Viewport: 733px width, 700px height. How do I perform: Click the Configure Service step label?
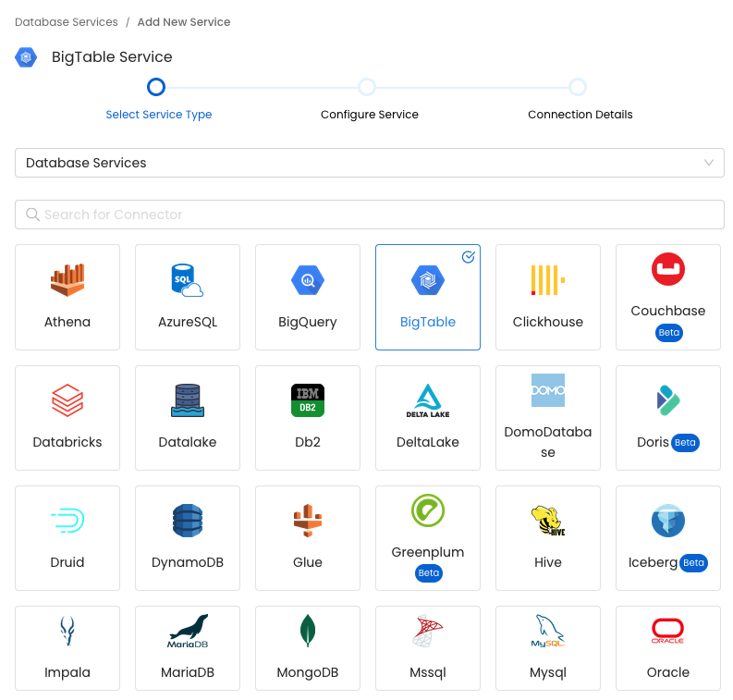pyautogui.click(x=369, y=115)
